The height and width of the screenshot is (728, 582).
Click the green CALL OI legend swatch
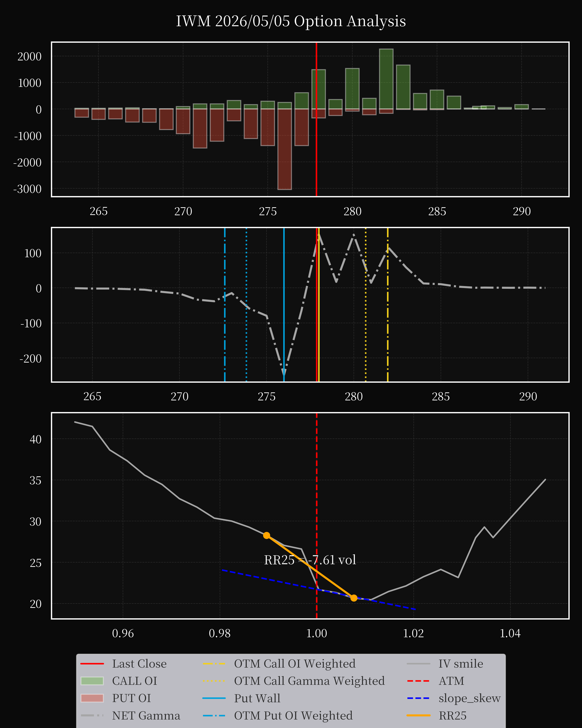click(92, 681)
